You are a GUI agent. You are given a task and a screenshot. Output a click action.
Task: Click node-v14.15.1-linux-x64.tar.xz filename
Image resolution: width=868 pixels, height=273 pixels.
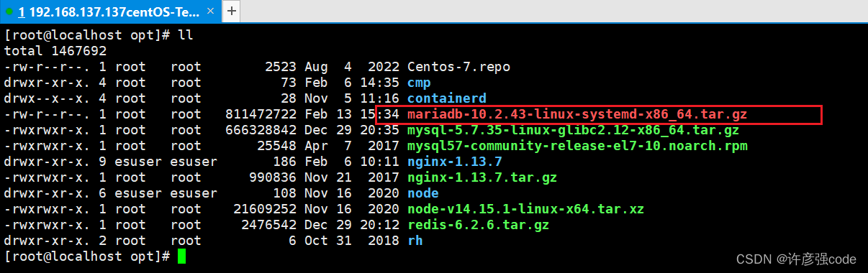coord(525,209)
